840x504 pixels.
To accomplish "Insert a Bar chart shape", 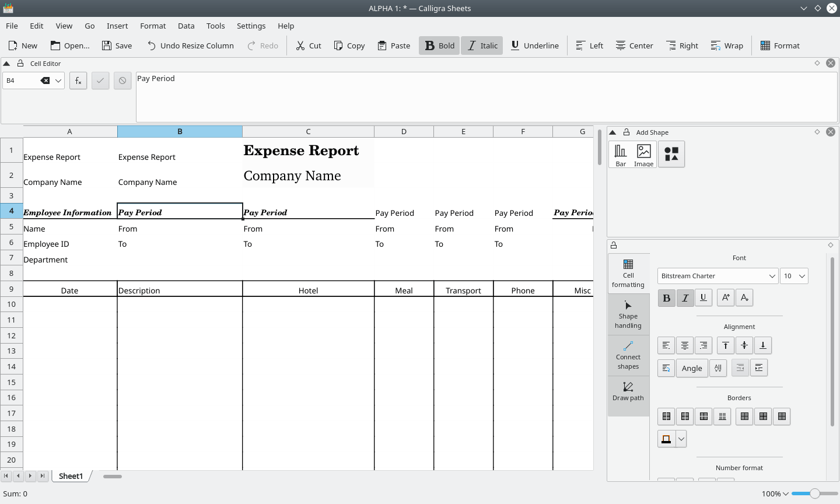I will point(621,155).
